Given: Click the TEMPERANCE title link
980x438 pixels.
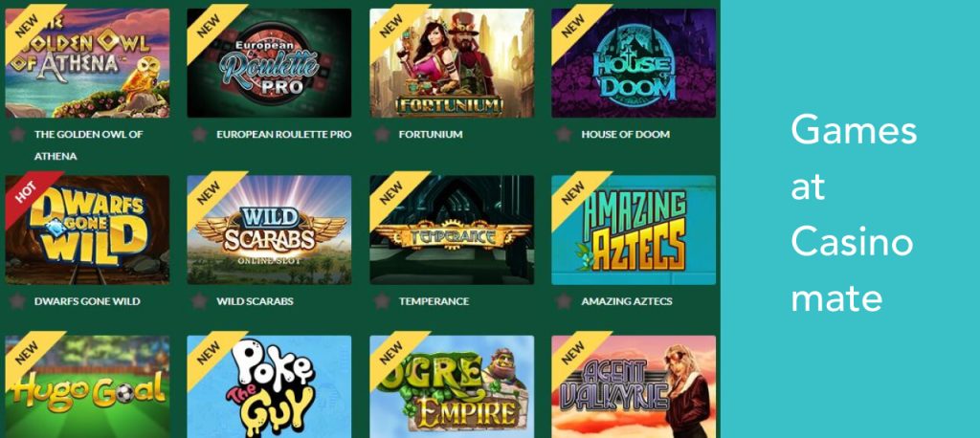Looking at the screenshot, I should [x=434, y=301].
